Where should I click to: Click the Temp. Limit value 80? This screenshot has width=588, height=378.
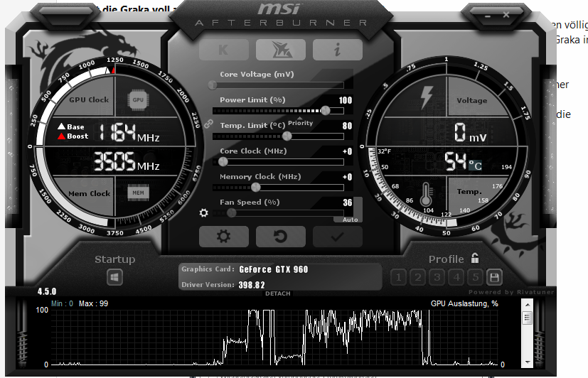pos(347,126)
